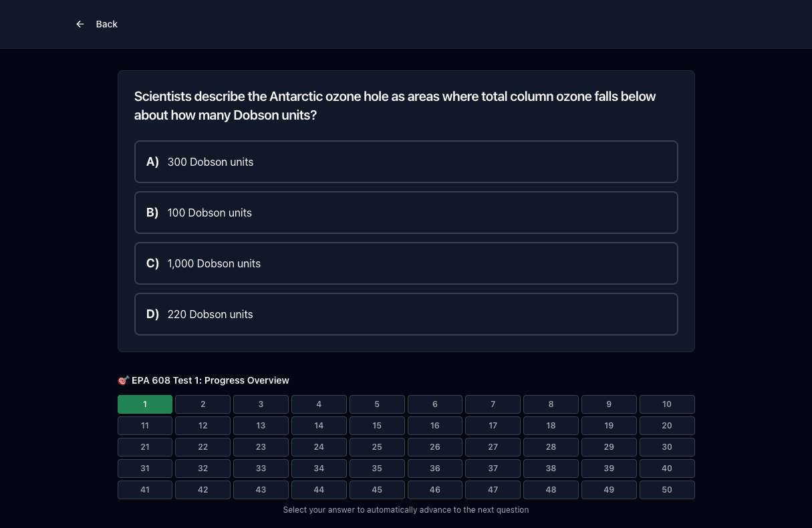Jump to question 49
The height and width of the screenshot is (528, 812).
click(x=609, y=490)
